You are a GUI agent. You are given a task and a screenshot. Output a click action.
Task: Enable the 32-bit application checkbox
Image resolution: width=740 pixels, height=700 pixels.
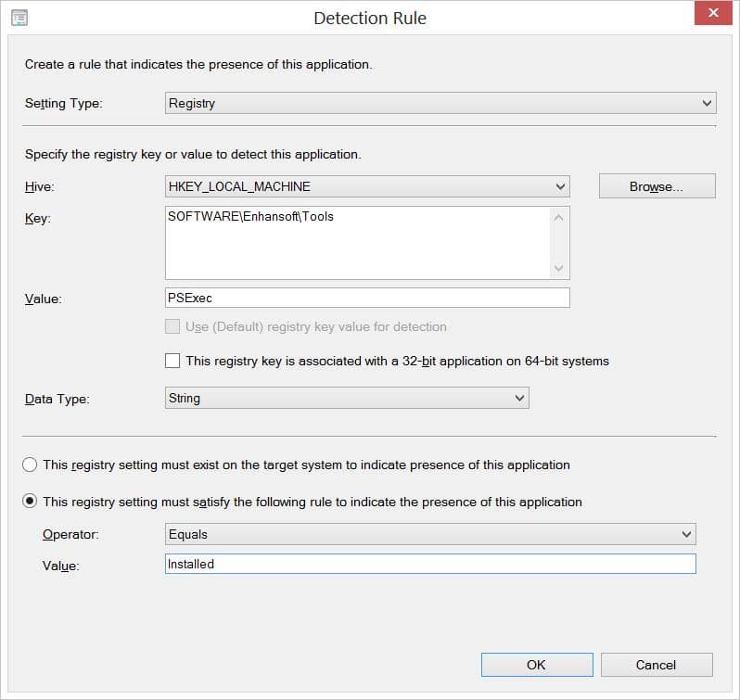click(x=172, y=361)
